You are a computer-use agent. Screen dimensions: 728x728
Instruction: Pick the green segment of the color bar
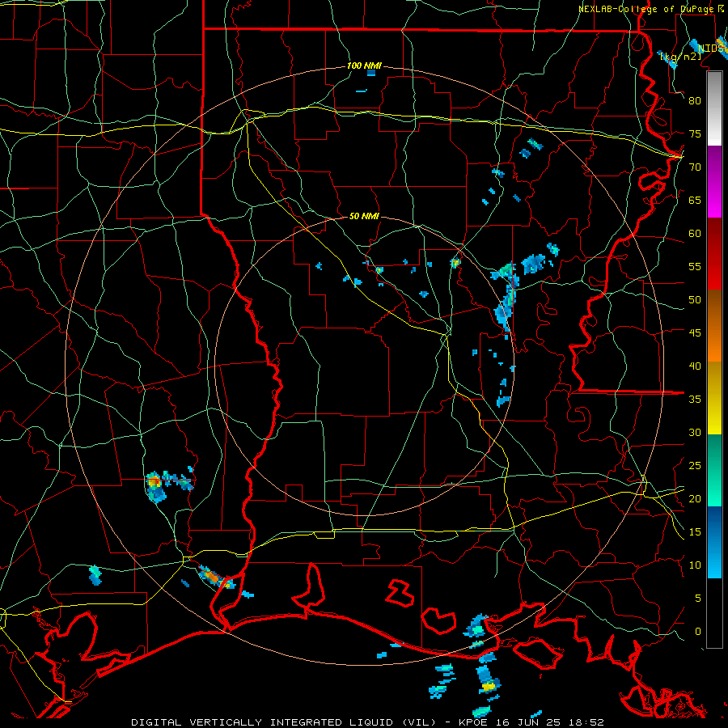(714, 470)
